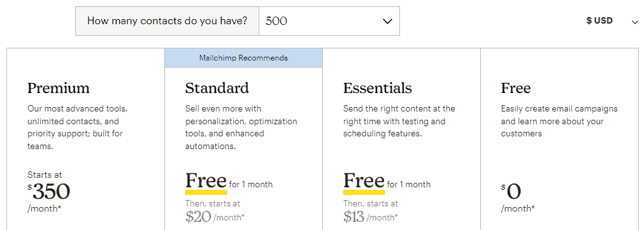
Task: Select the Premium plan heading
Action: (59, 88)
